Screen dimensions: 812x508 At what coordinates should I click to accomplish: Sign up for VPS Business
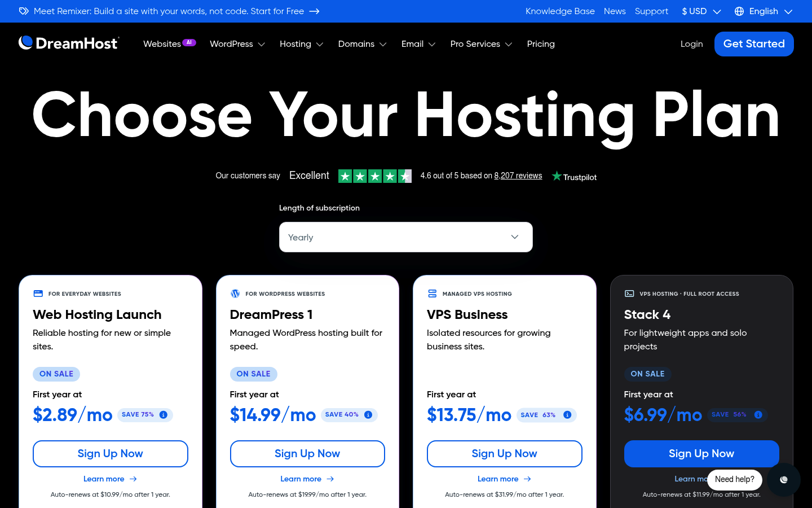[x=505, y=454]
